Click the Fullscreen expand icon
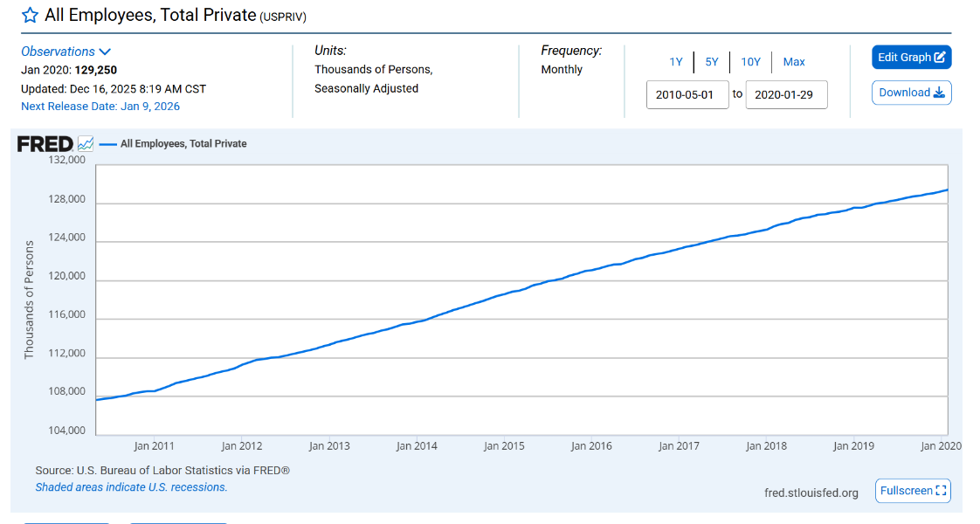Viewport: 980px width, 524px height. point(941,491)
